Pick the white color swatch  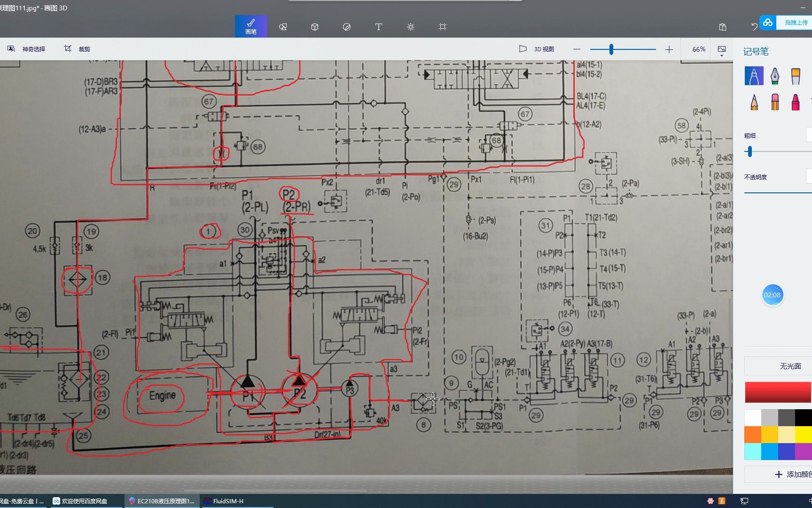pyautogui.click(x=753, y=417)
